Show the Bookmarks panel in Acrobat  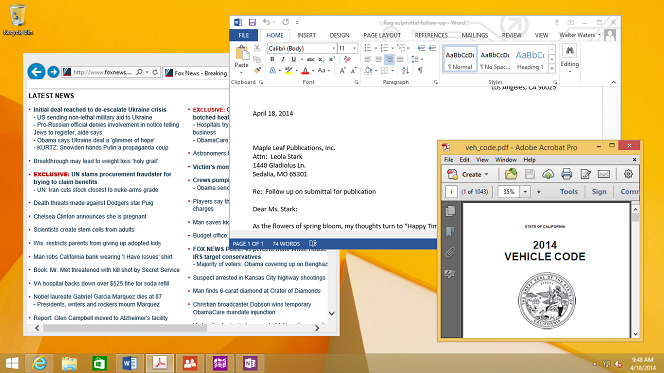450,232
